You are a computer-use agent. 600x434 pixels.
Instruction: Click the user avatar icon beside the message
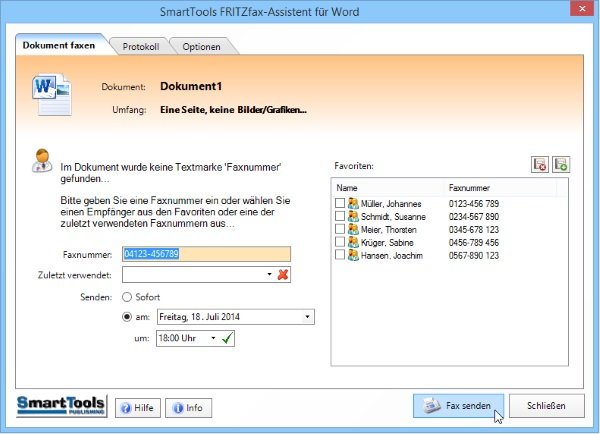point(42,160)
